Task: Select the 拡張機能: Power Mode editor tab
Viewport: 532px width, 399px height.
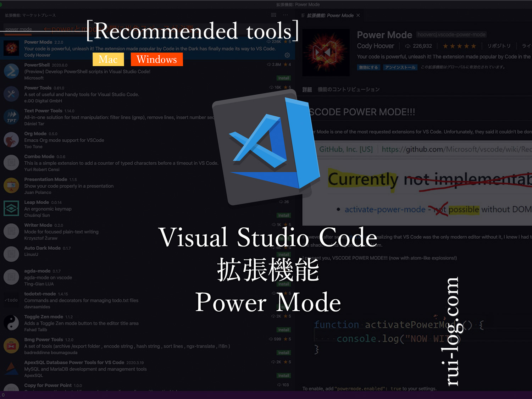Action: point(330,15)
